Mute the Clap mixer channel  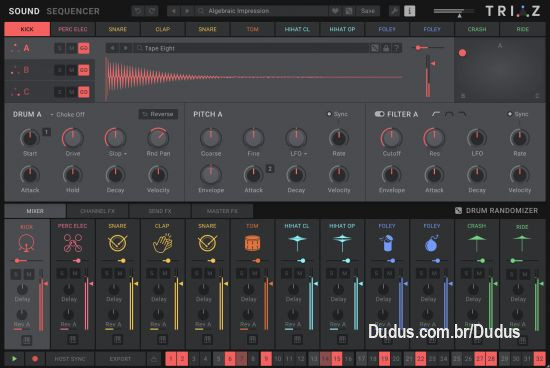[165, 273]
